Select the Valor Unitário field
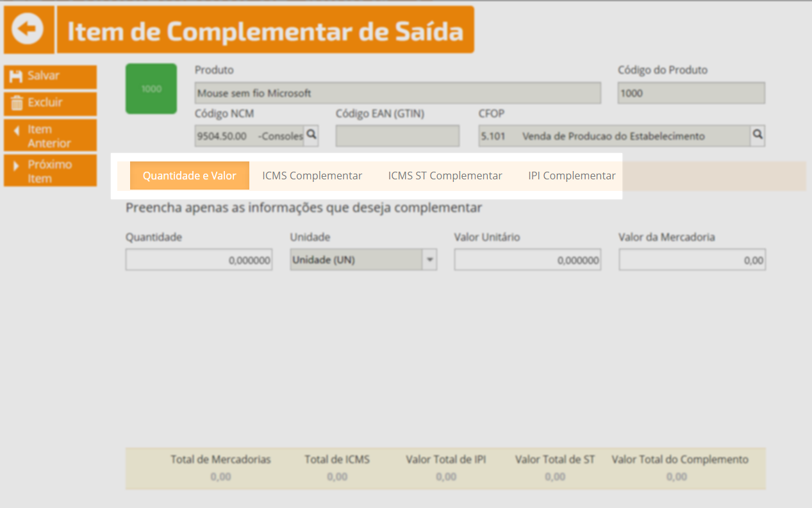This screenshot has height=508, width=812. (x=527, y=260)
